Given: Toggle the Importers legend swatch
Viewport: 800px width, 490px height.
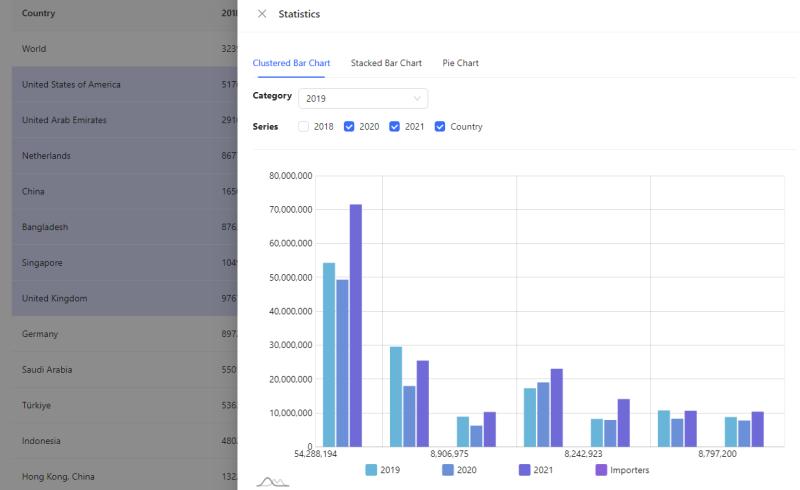Looking at the screenshot, I should click(602, 469).
